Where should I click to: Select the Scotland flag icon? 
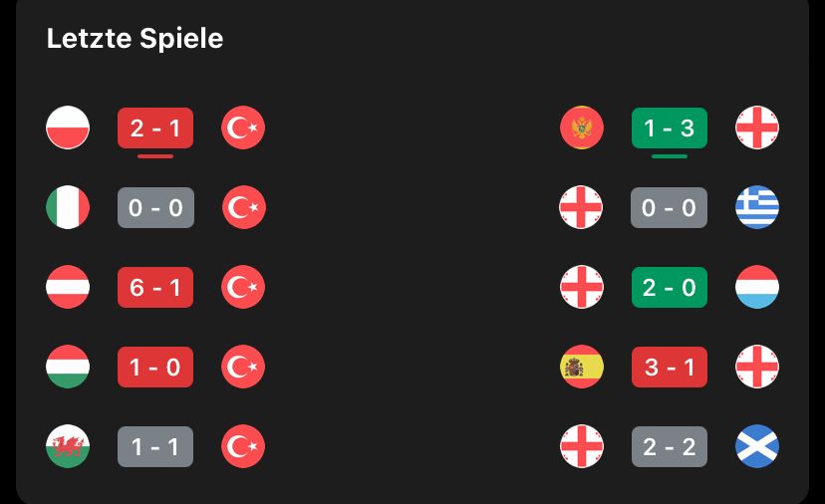(757, 446)
